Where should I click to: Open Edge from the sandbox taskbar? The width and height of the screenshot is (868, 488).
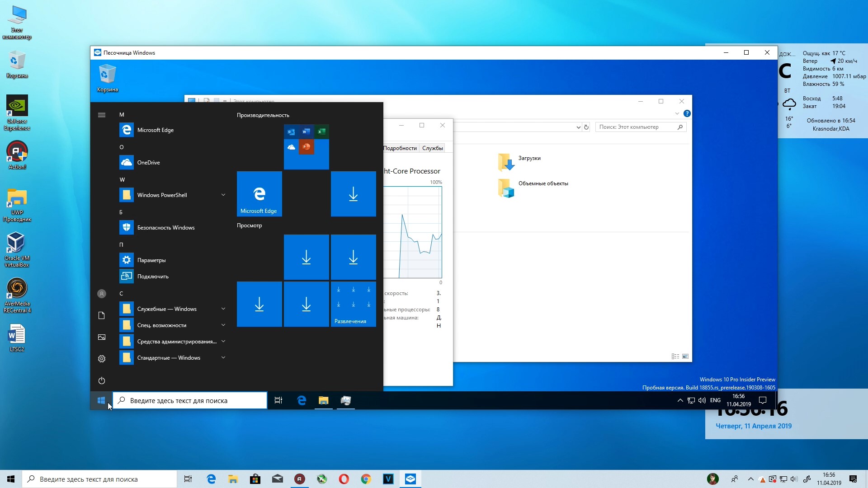[x=302, y=400]
